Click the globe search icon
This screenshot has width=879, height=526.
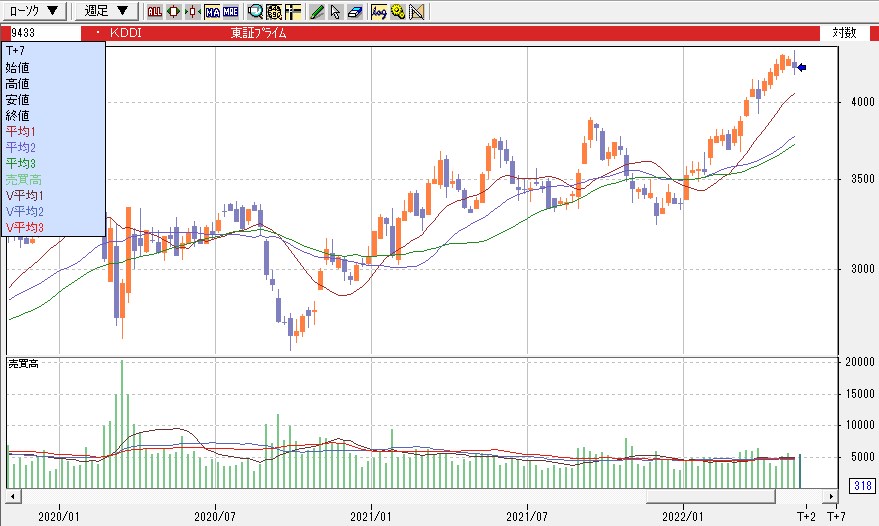[x=274, y=12]
